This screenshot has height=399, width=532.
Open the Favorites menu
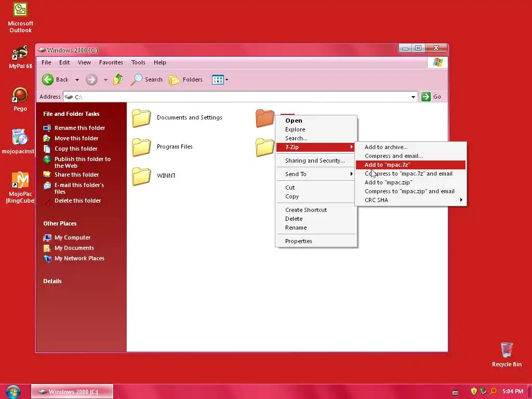[111, 62]
